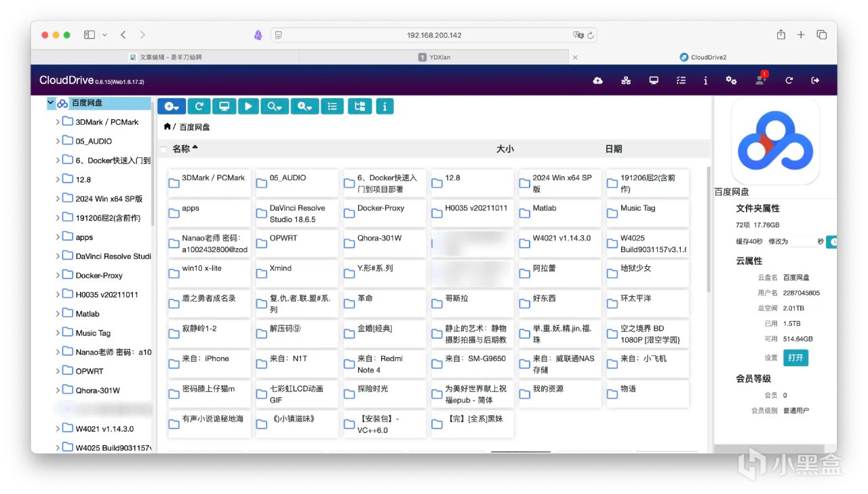Expand the apps tree folder
Viewport: 868px width, 494px height.
(58, 237)
